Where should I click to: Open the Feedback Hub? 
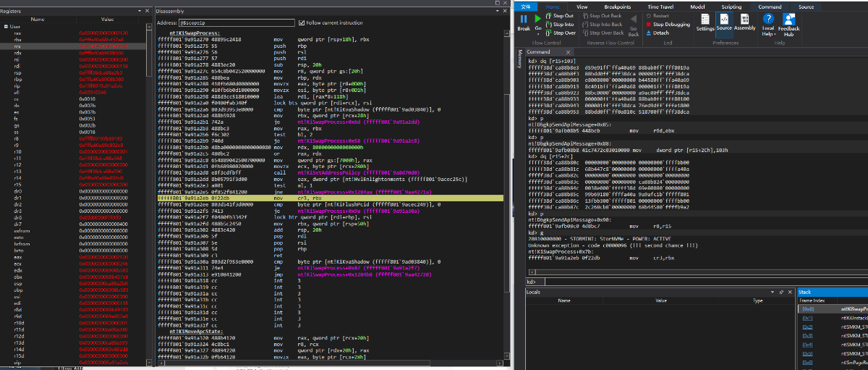pos(788,23)
